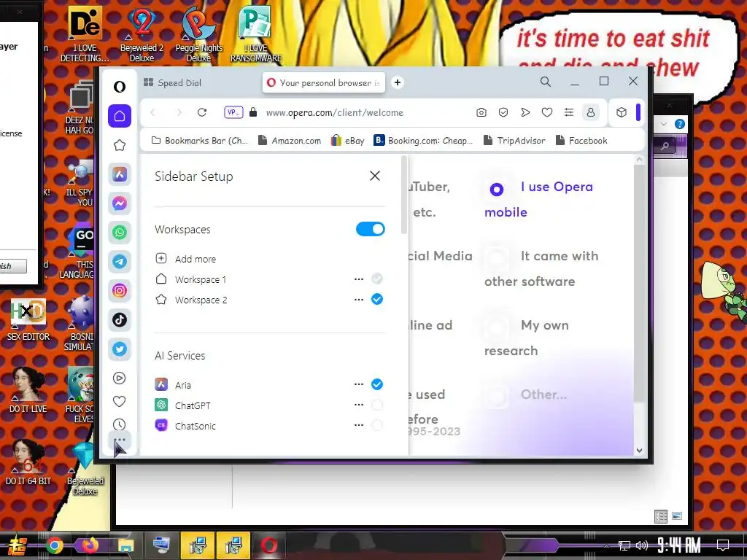Select the 'My own research' radio option
Viewport: 747px width, 560px height.
[496, 328]
